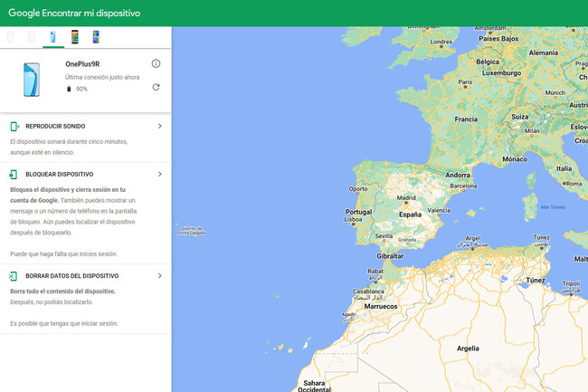The width and height of the screenshot is (588, 392).
Task: Expand Bloquear dispositivo with its chevron
Action: [160, 174]
